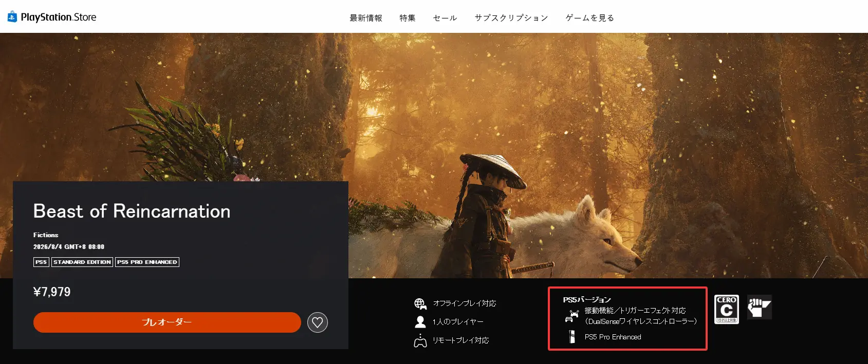Click the PS5 PRO ENHANCED tag
The image size is (868, 364).
click(x=147, y=262)
